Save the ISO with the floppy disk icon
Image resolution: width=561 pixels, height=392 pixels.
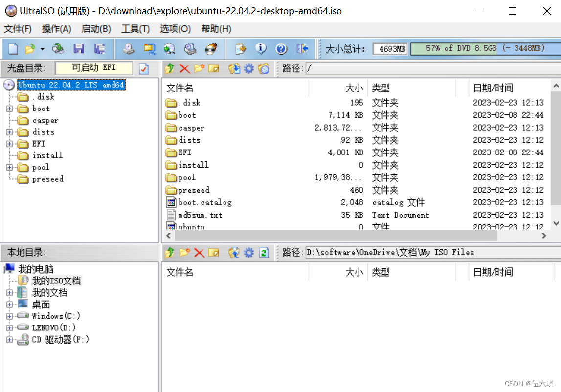click(79, 49)
